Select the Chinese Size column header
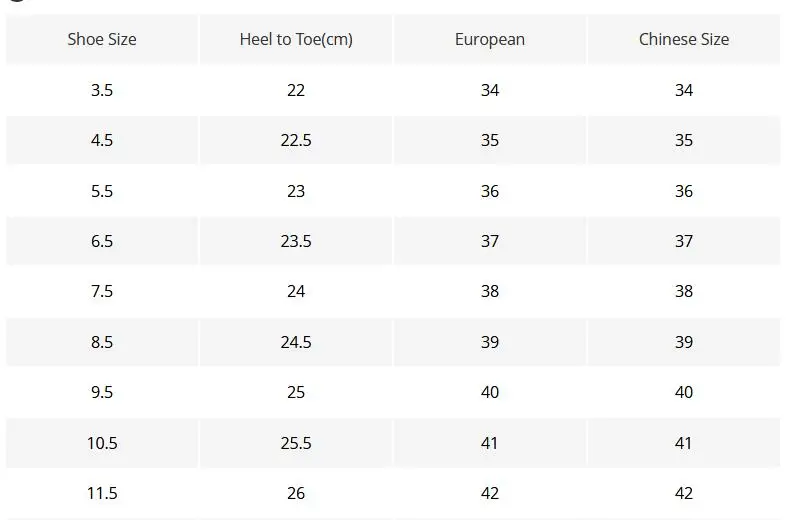This screenshot has height=520, width=786. 684,40
